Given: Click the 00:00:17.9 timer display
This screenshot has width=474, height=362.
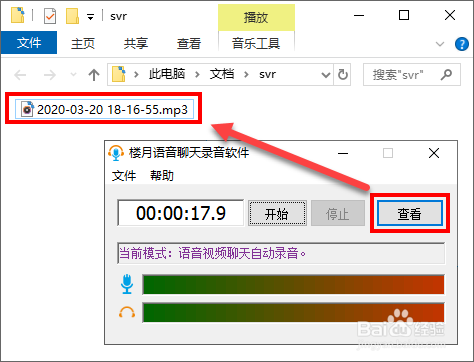Looking at the screenshot, I should point(181,213).
